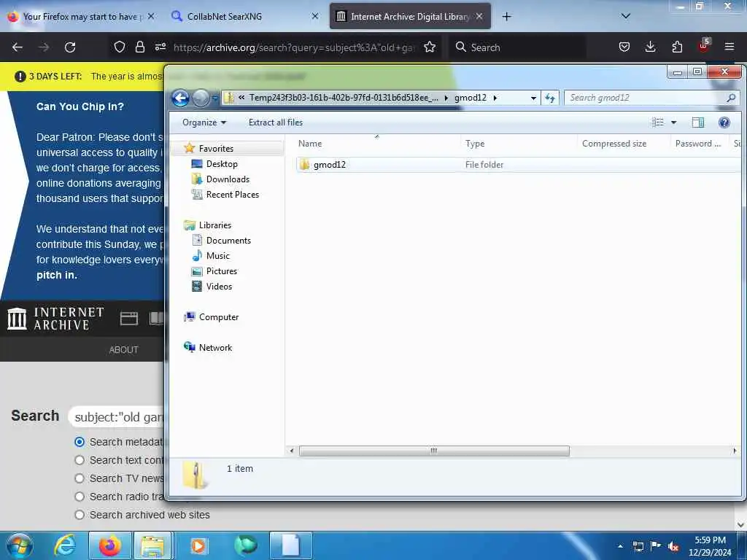The image size is (747, 560).
Task: Open the uBlock extension icon
Action: click(x=704, y=46)
